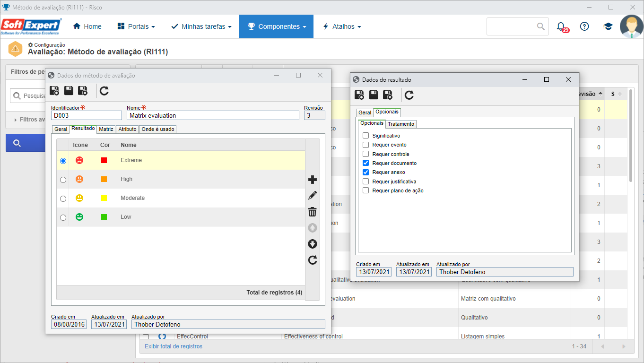Select the Extreme result radio button
Screen dimensions: 644x363
[63, 161]
